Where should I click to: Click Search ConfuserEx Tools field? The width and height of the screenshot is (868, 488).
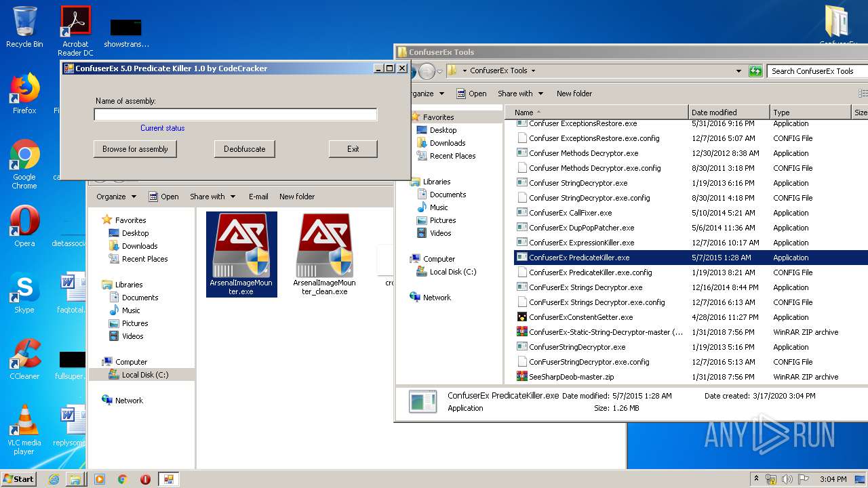click(x=817, y=70)
